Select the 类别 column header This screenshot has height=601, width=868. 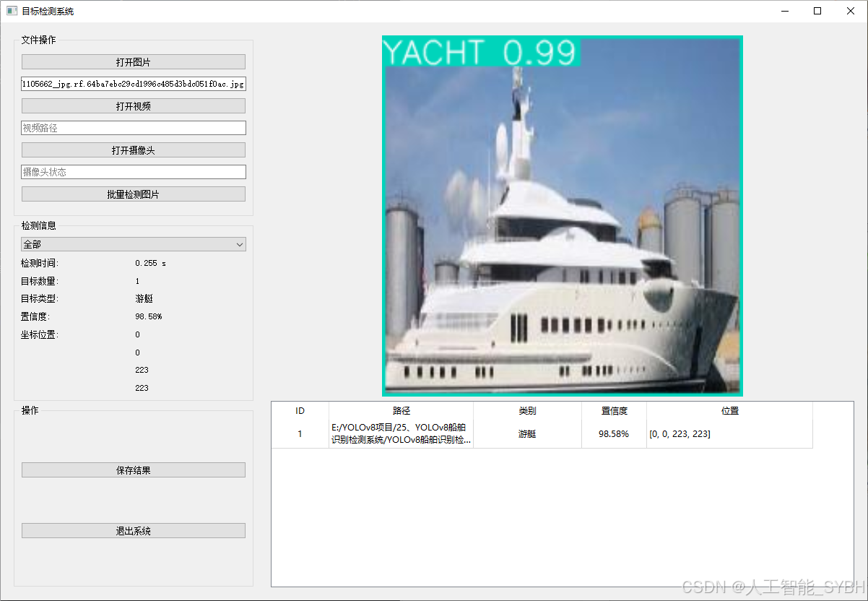tap(527, 411)
